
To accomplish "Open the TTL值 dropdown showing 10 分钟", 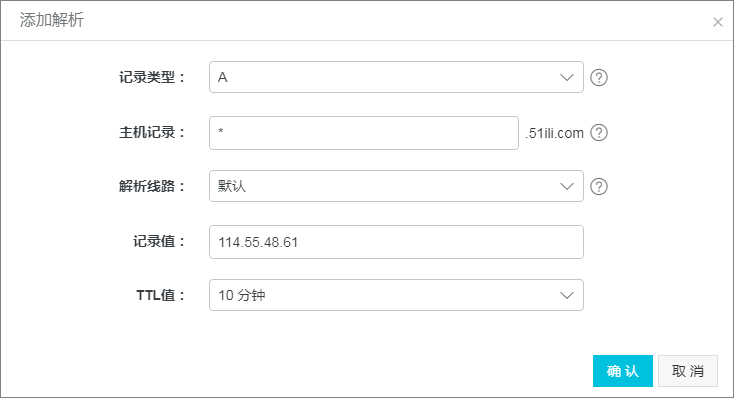I will coord(396,295).
